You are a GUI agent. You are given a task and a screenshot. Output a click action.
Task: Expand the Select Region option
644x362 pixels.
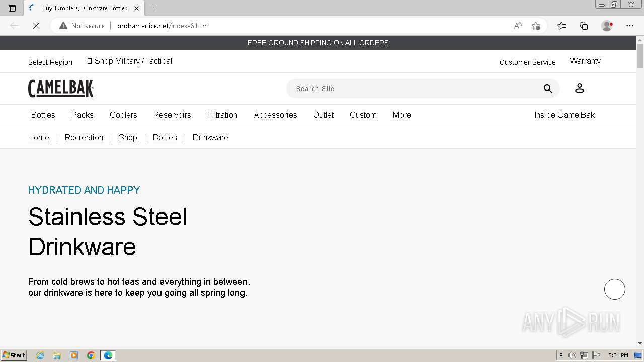click(50, 62)
